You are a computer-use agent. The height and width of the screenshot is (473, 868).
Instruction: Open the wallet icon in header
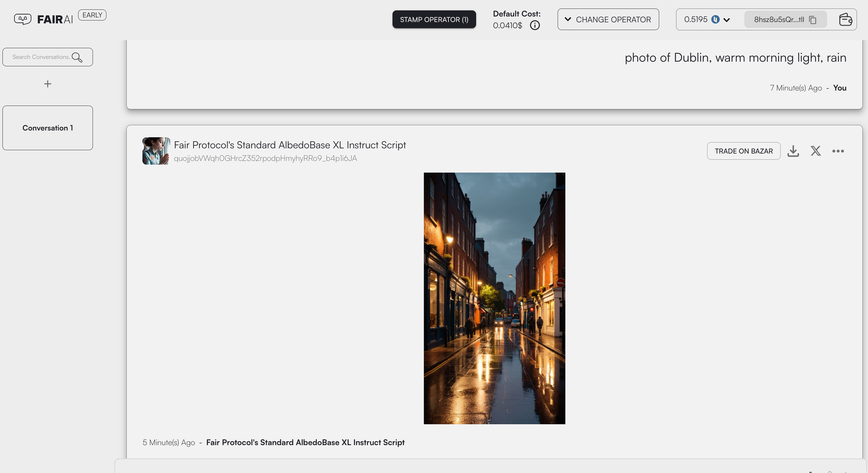(845, 20)
